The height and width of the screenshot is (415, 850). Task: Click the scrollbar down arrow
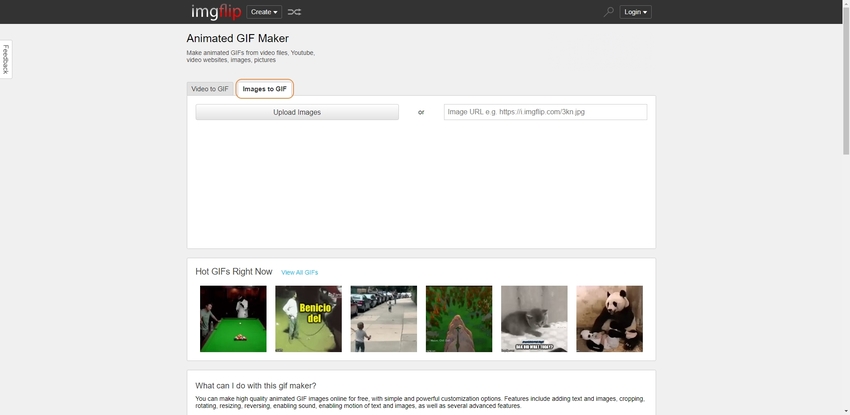[845, 410]
